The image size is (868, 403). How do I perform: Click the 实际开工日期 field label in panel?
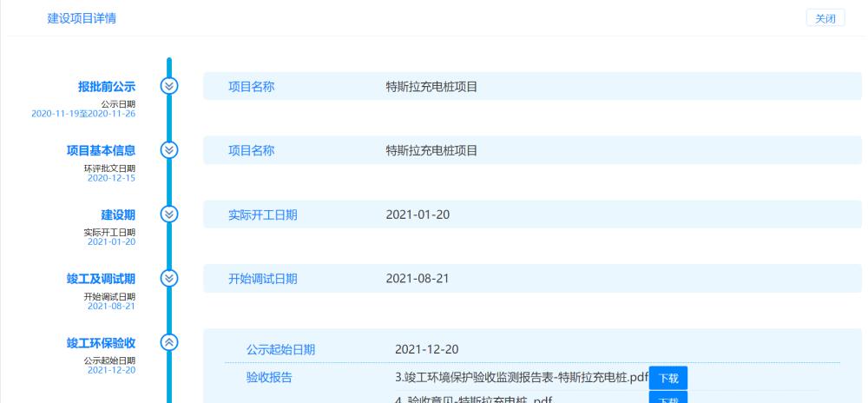(x=263, y=215)
